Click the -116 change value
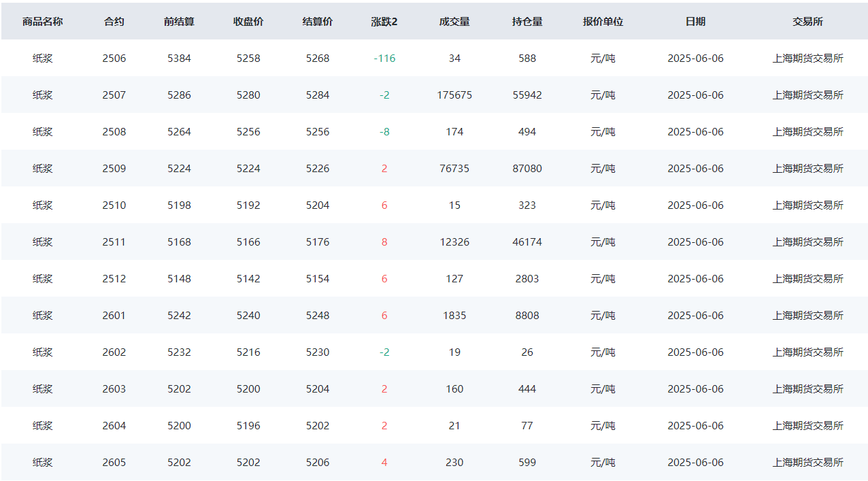This screenshot has width=868, height=481. (384, 59)
